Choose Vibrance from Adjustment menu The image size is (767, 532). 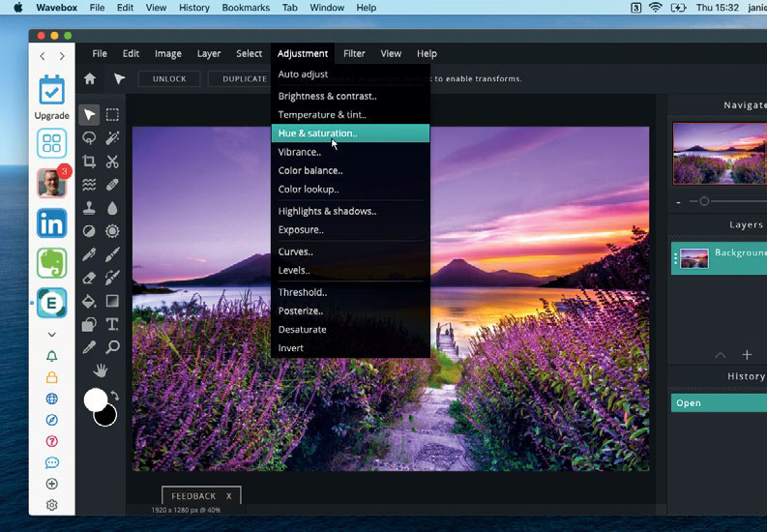tap(350, 152)
